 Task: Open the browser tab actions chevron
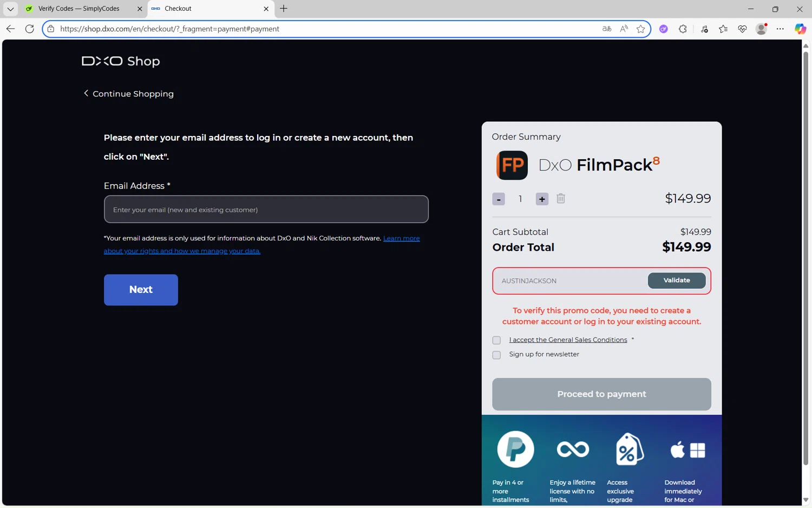pos(10,9)
